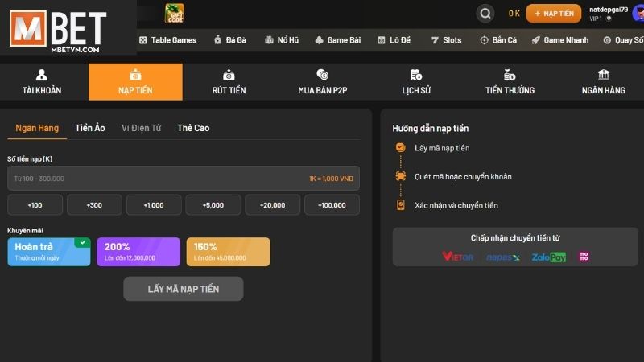
Task: Click the orange Nạp Tiền header button
Action: [x=554, y=14]
